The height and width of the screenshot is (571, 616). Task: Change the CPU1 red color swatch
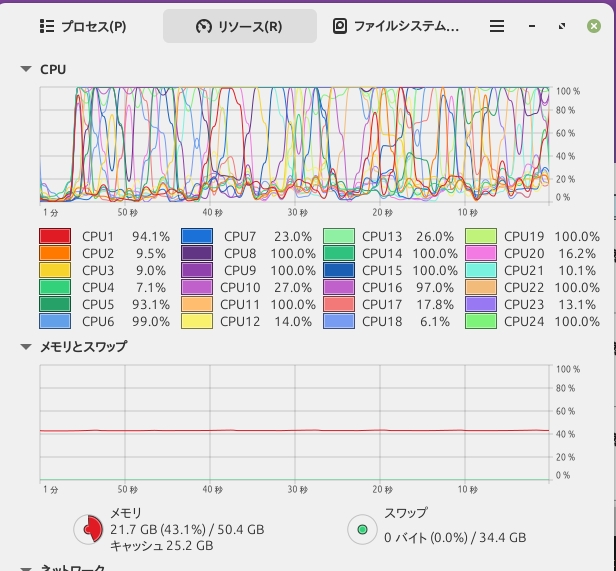[x=55, y=237]
